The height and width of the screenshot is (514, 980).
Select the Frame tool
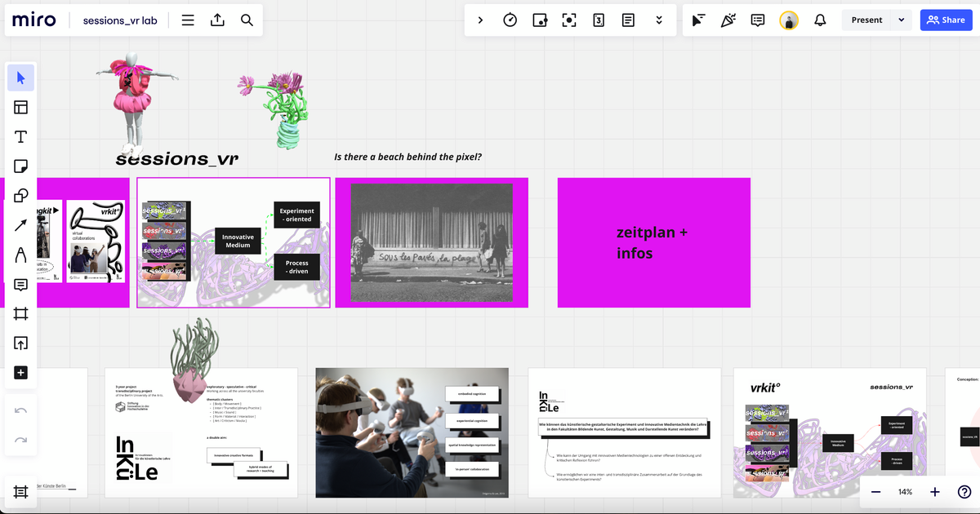[x=21, y=314]
